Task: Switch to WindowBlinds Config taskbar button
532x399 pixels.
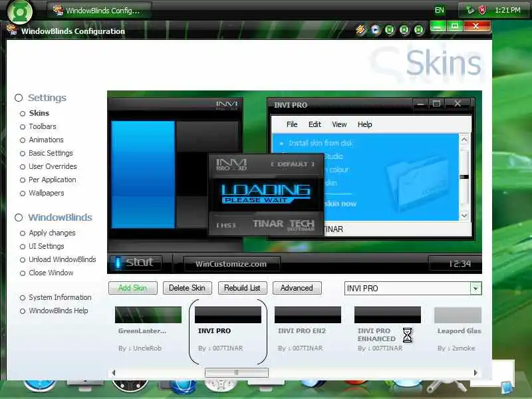Action: tap(98, 11)
